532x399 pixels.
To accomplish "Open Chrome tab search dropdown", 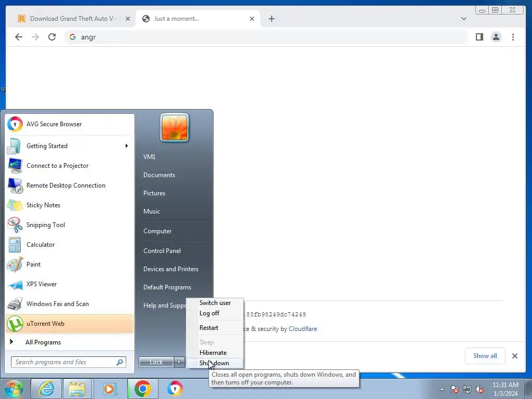I will (x=464, y=19).
